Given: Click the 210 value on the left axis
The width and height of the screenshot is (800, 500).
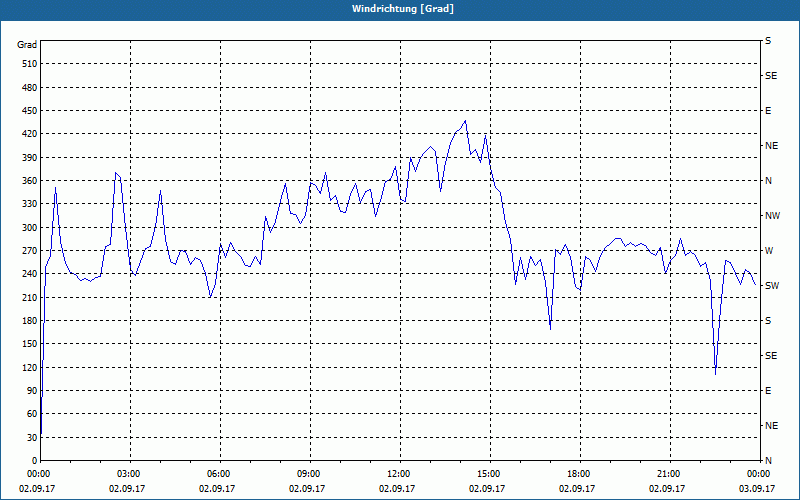Looking at the screenshot, I should point(30,297).
